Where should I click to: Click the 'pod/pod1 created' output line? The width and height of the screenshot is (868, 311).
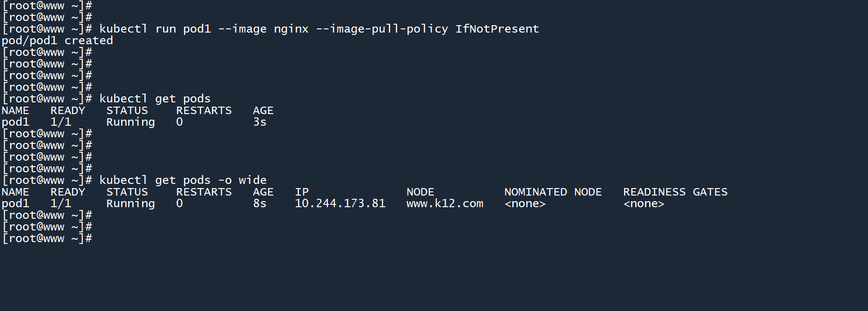pos(57,41)
